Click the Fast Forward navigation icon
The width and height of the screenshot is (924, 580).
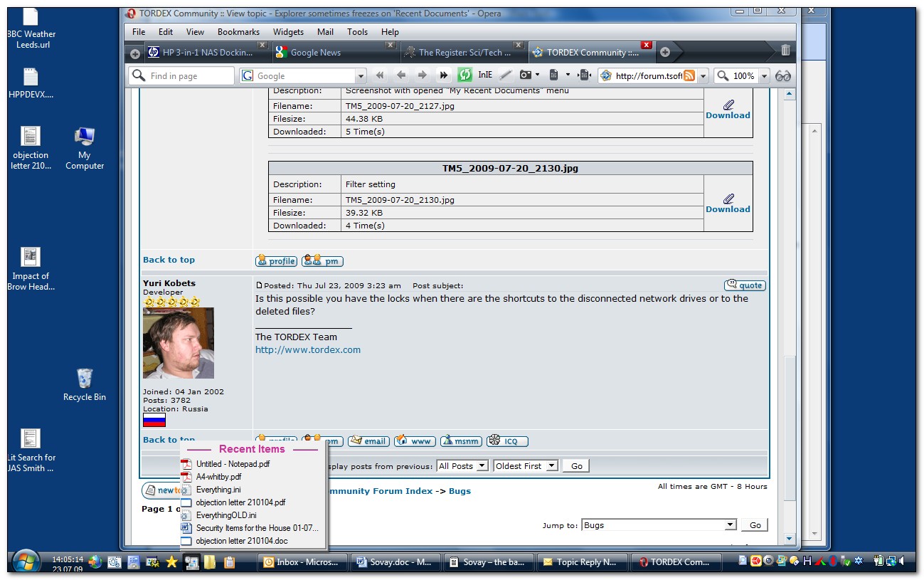(x=443, y=75)
